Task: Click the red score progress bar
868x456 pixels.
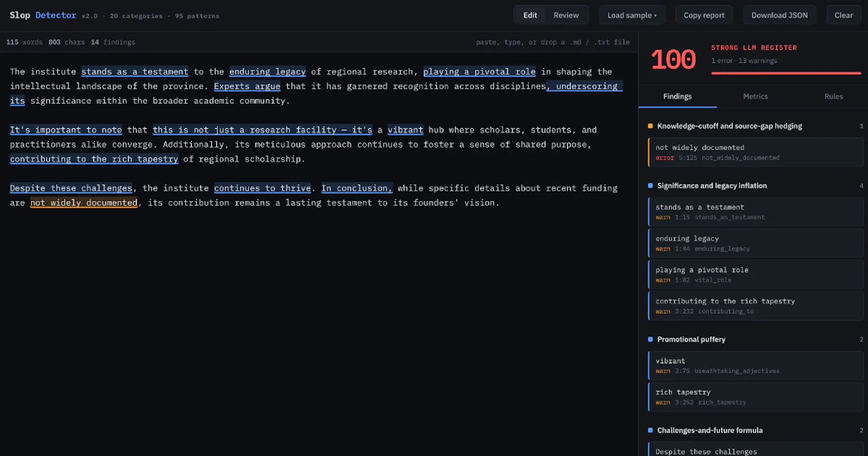Action: (786, 73)
